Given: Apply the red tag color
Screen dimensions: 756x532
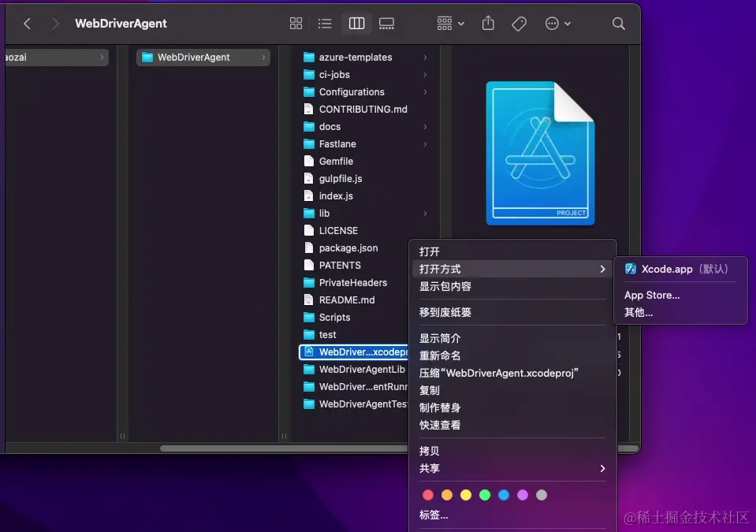Looking at the screenshot, I should coord(427,495).
